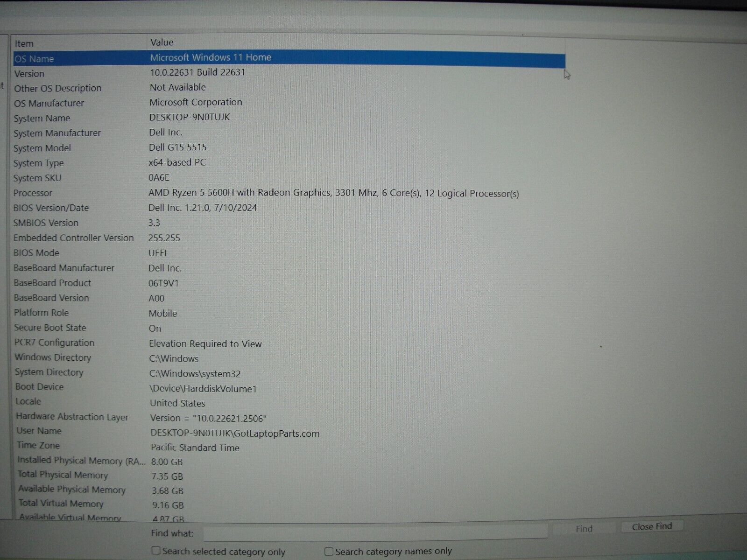
Task: Select the System Name row
Action: point(289,118)
